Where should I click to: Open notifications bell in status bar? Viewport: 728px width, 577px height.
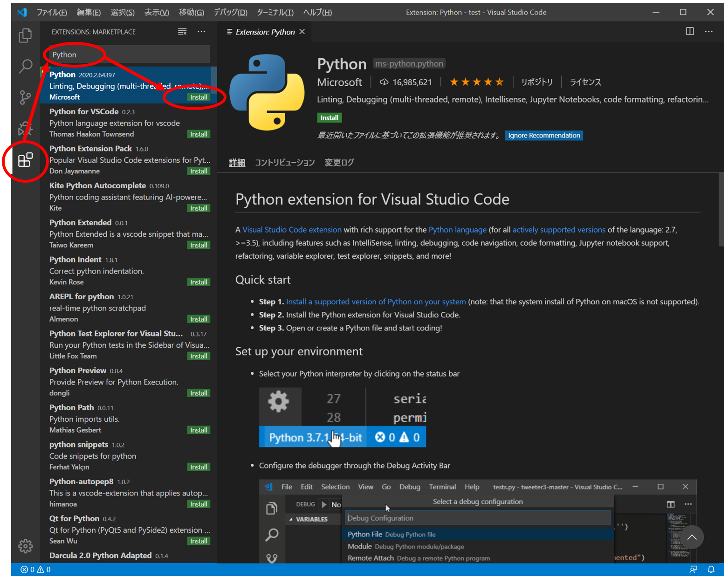coord(711,570)
